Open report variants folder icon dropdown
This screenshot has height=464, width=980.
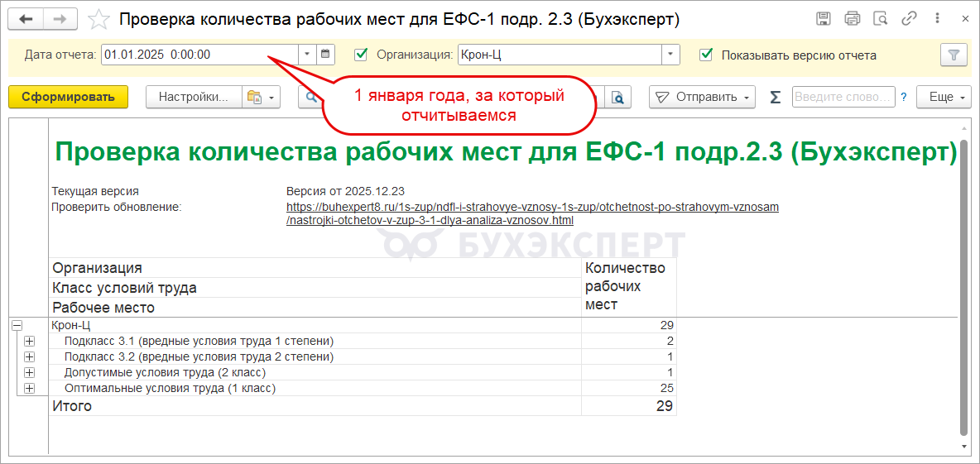(x=262, y=97)
